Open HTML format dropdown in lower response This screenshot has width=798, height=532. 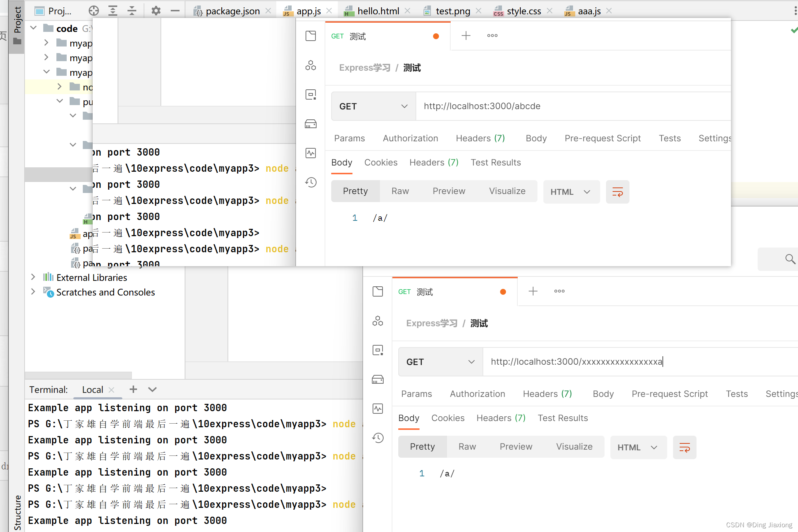pos(638,447)
